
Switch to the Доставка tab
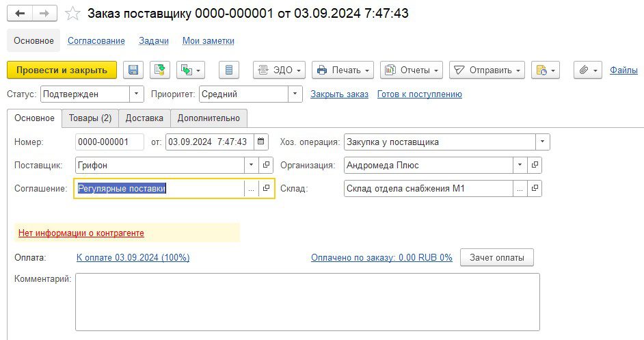click(144, 118)
